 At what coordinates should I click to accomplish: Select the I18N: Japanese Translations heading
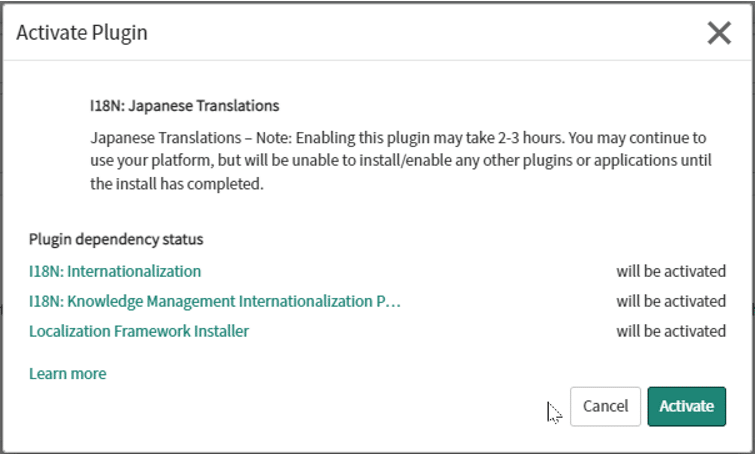pos(184,105)
